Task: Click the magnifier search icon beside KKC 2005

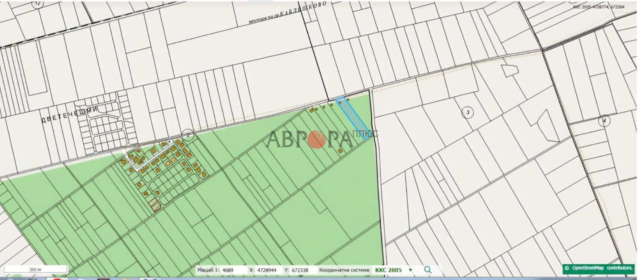Action: [427, 270]
